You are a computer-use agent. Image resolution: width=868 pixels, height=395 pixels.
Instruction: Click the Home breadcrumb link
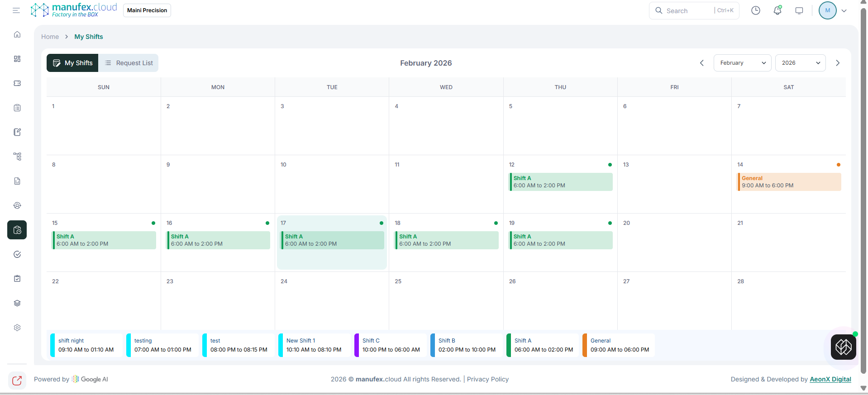tap(50, 37)
